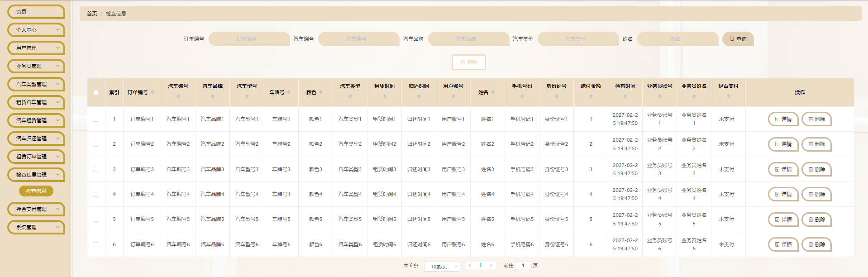Select 检查信息 submenu item in sidebar
The image size is (868, 277).
[x=36, y=191]
